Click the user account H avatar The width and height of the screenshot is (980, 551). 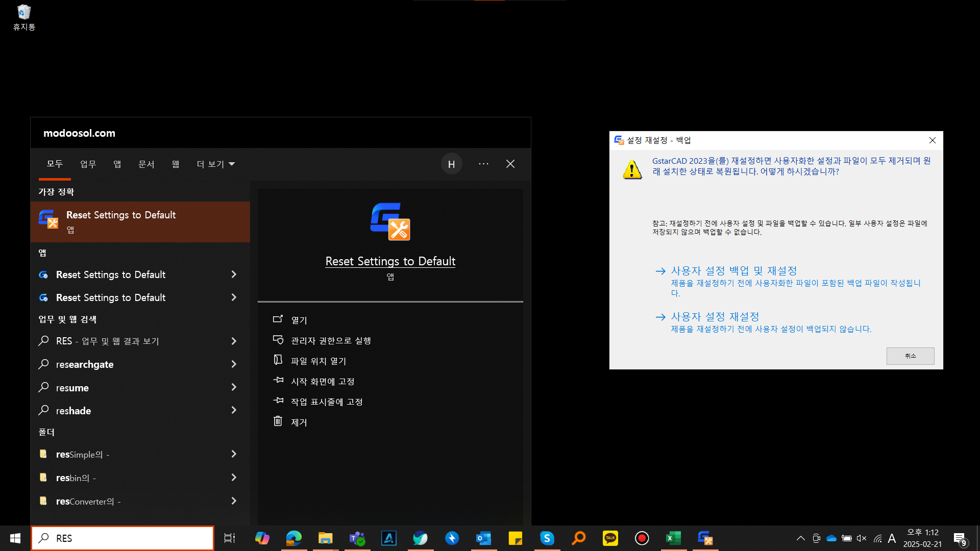pyautogui.click(x=451, y=164)
